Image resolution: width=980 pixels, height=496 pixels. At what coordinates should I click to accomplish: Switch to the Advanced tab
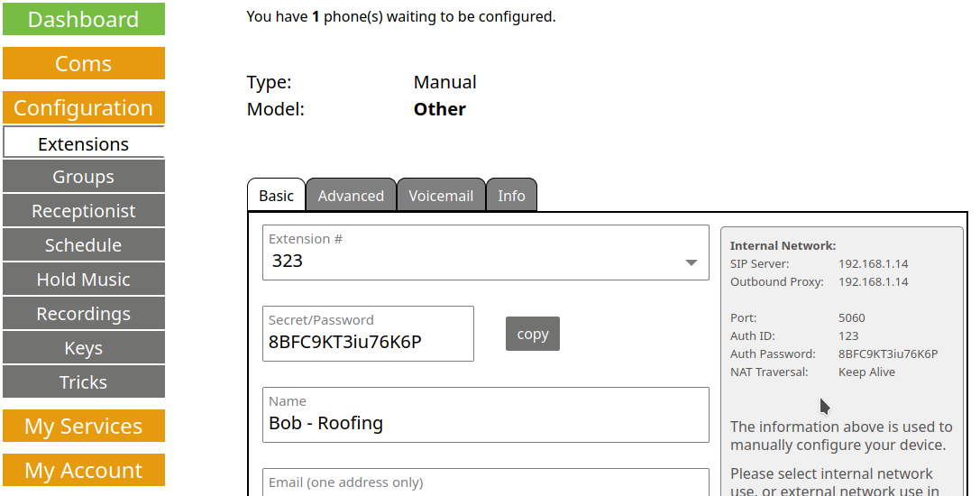pyautogui.click(x=351, y=196)
